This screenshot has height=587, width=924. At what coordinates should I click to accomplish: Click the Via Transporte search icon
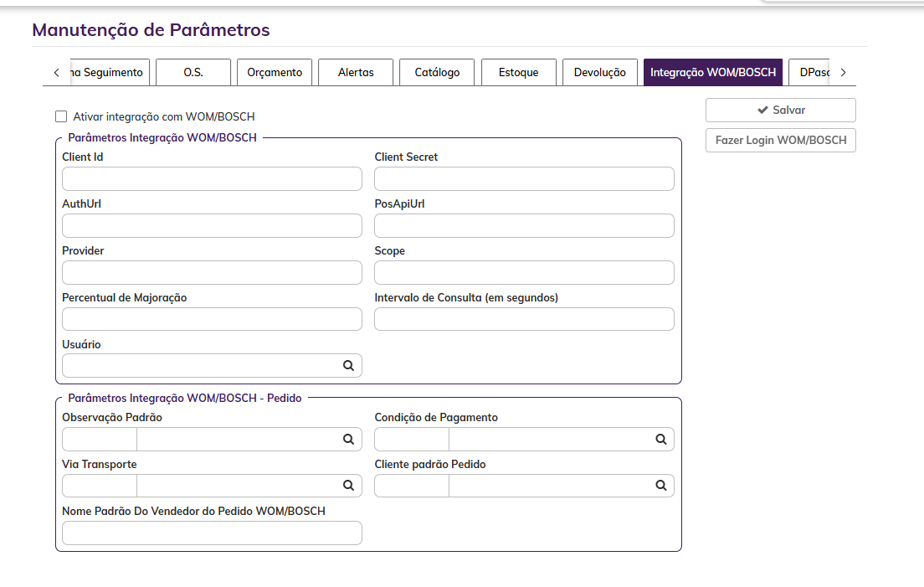348,486
